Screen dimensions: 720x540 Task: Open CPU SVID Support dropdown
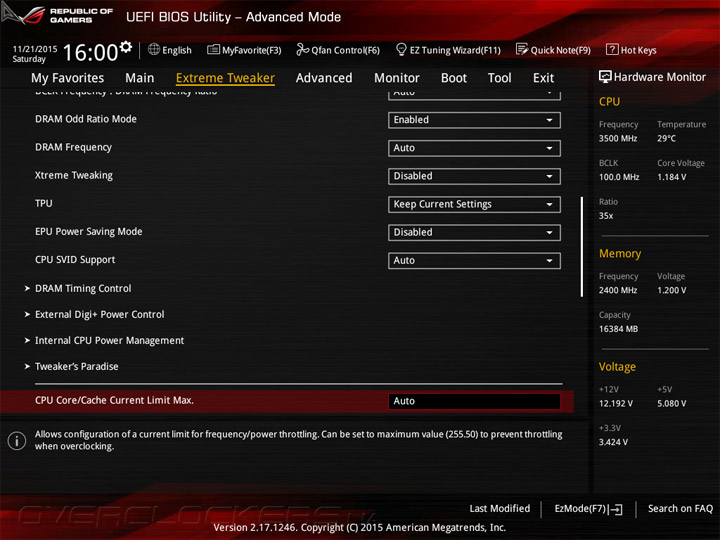[x=474, y=261]
